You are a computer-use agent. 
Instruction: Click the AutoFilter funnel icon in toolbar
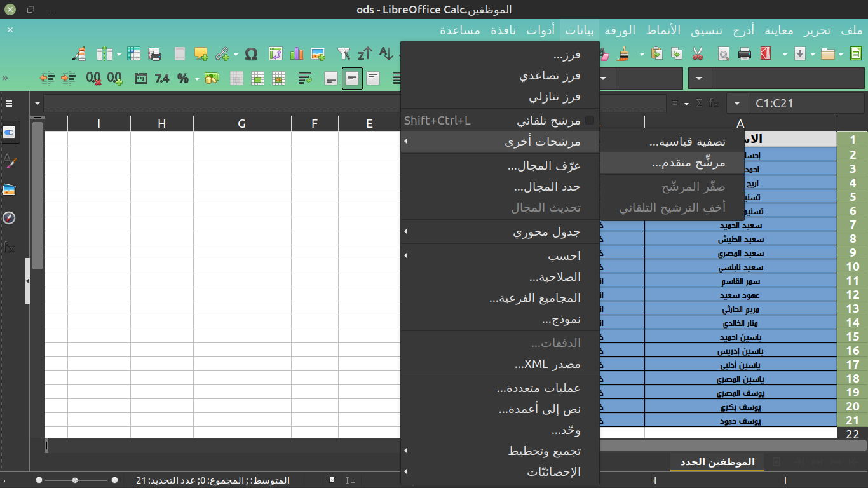[x=344, y=54]
